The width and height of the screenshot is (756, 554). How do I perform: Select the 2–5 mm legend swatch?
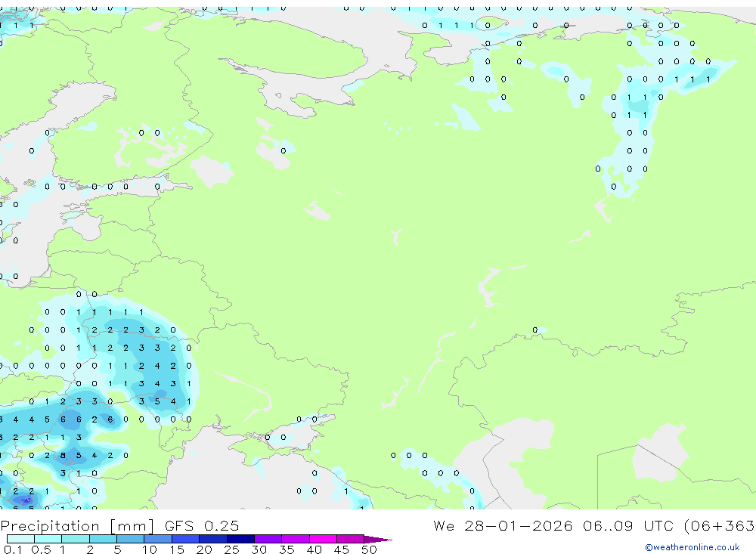pyautogui.click(x=103, y=539)
